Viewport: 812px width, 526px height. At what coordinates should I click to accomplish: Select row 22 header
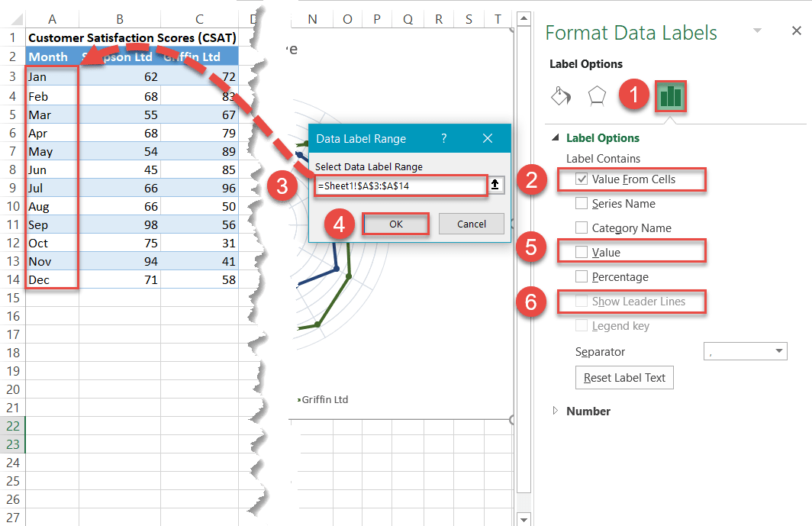pyautogui.click(x=12, y=426)
